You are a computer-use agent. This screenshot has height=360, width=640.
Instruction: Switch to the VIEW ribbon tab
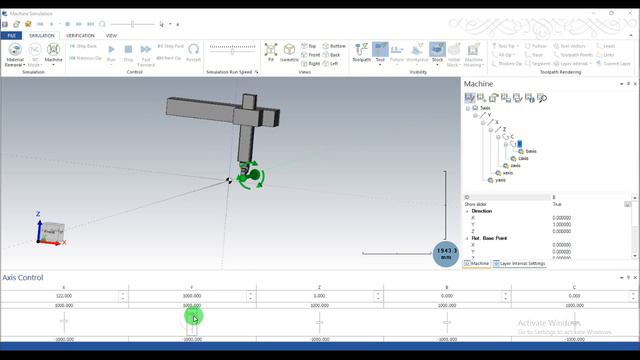coord(111,36)
